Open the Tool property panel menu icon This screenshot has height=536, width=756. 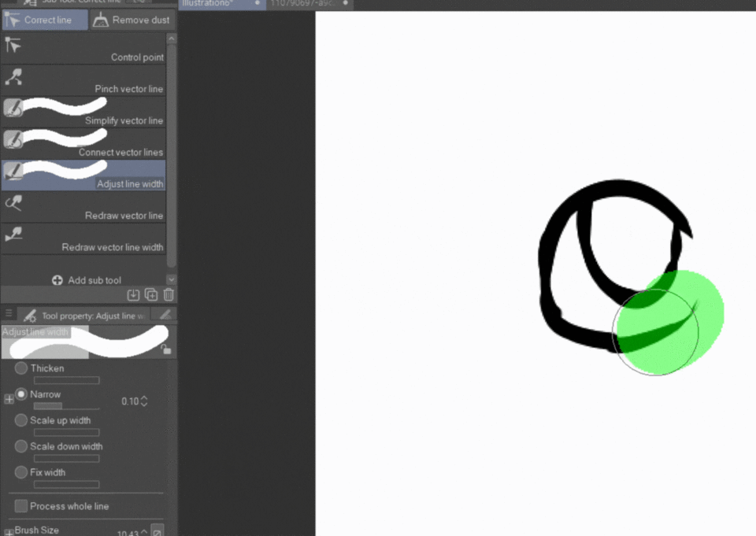(9, 314)
